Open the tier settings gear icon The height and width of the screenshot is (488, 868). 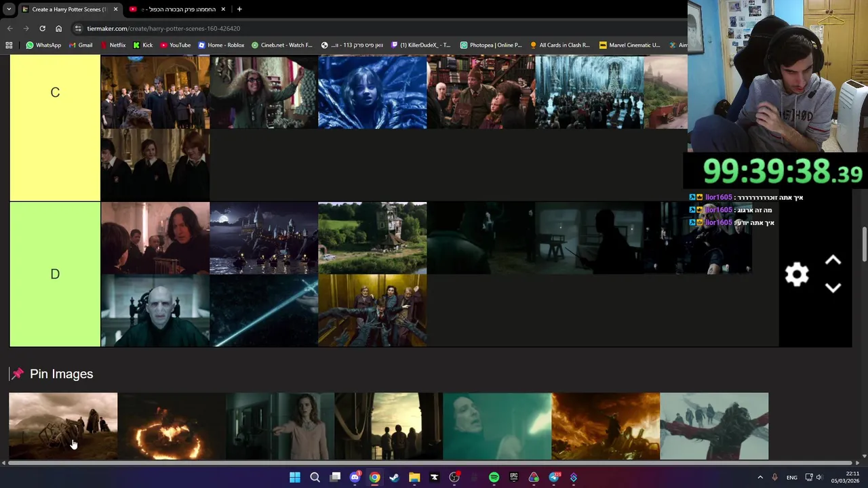point(797,274)
